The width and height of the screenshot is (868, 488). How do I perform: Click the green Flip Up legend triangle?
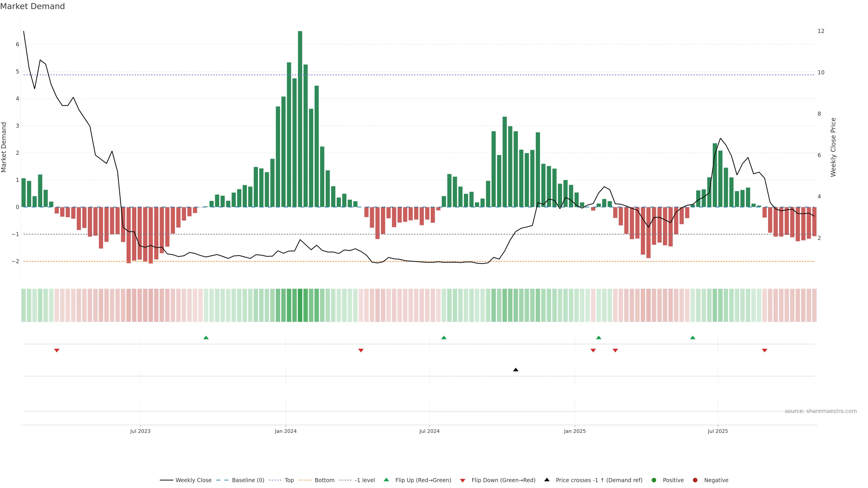tap(386, 480)
